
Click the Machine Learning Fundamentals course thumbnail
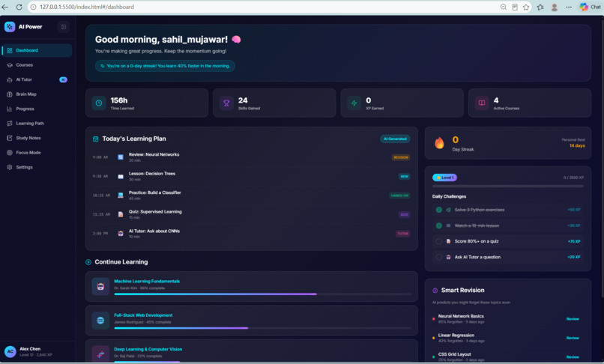click(100, 287)
